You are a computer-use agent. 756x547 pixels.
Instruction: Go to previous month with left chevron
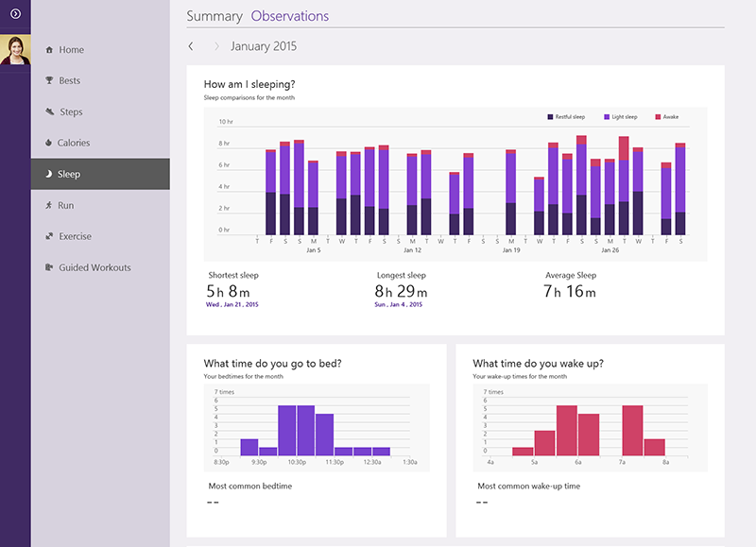click(x=191, y=46)
